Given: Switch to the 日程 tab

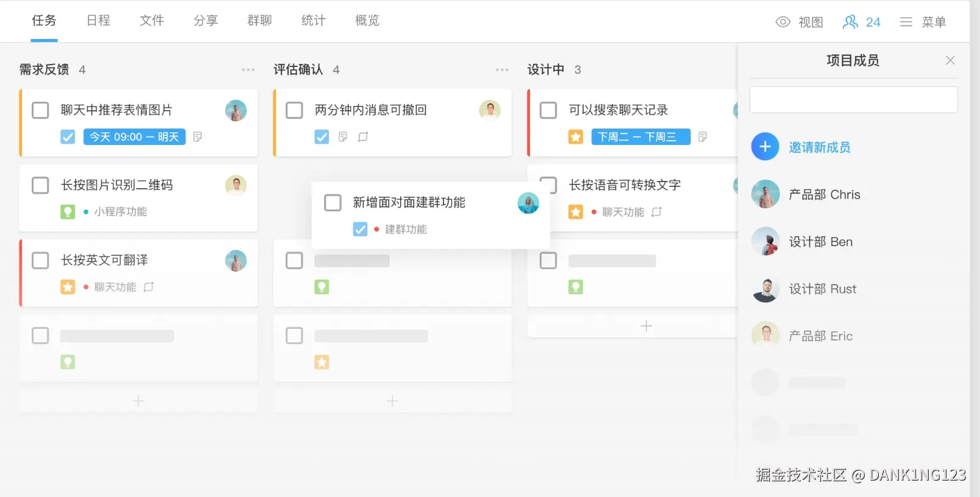Looking at the screenshot, I should click(x=98, y=21).
